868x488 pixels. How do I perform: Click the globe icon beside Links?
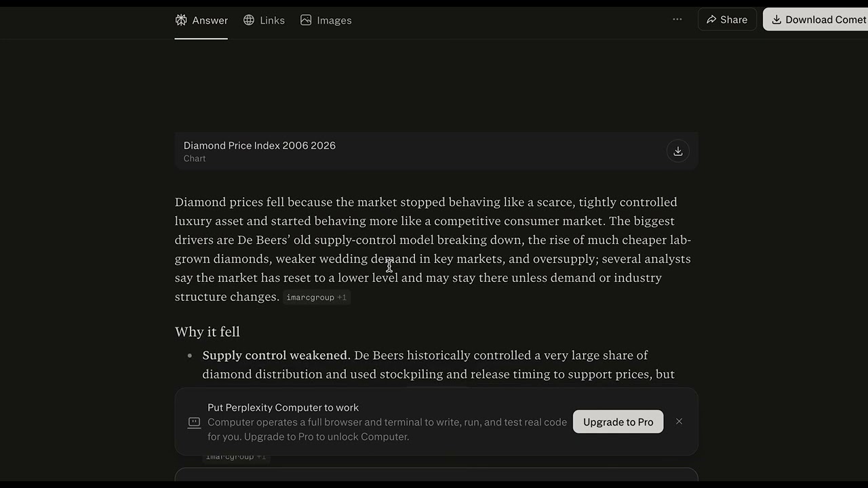point(249,20)
